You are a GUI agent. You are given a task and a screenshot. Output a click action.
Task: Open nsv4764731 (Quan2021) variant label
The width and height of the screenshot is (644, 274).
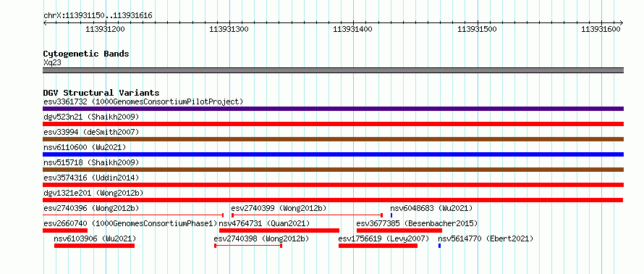[x=265, y=223]
